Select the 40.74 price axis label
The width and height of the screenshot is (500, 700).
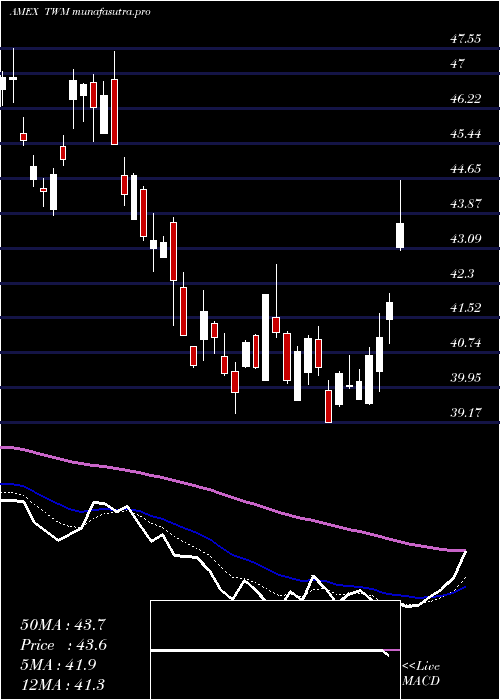[465, 343]
